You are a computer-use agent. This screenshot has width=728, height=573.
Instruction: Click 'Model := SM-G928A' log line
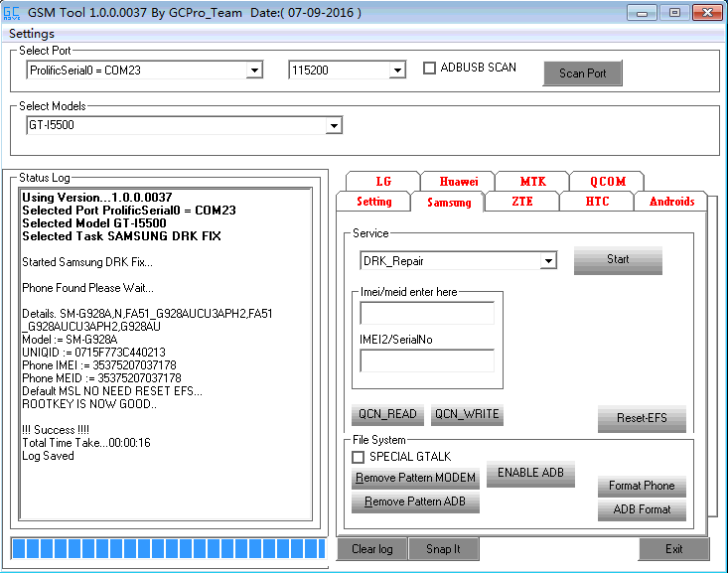(70, 340)
